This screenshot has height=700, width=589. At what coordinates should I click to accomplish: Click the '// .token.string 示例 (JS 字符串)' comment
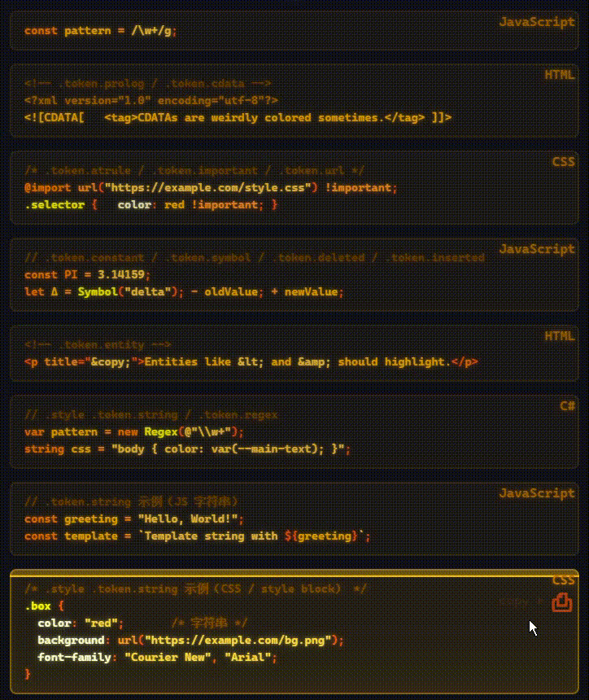(131, 501)
